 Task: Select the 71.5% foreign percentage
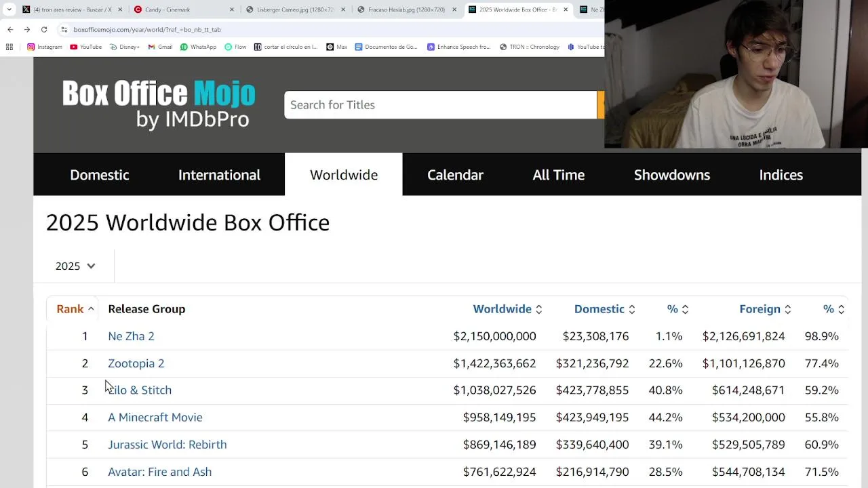tap(822, 472)
